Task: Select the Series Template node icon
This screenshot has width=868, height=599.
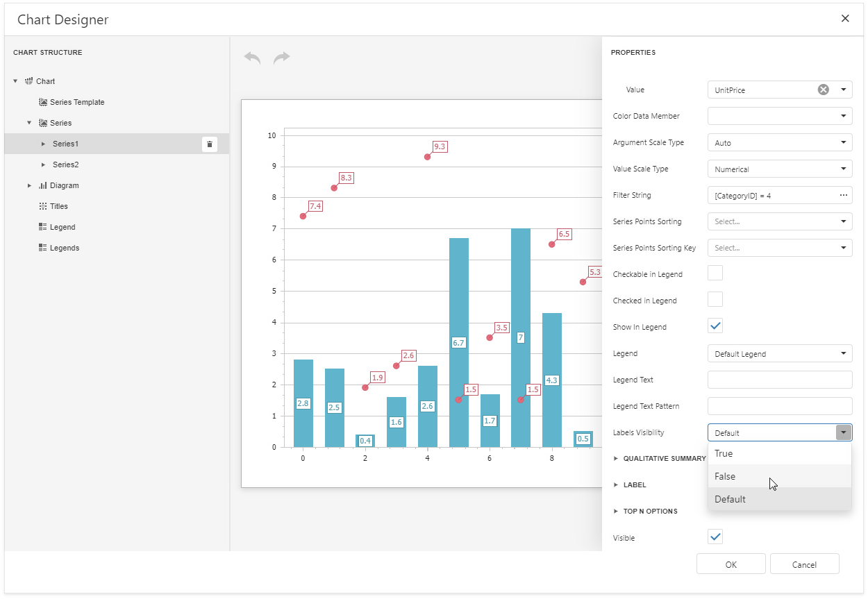Action: (43, 102)
